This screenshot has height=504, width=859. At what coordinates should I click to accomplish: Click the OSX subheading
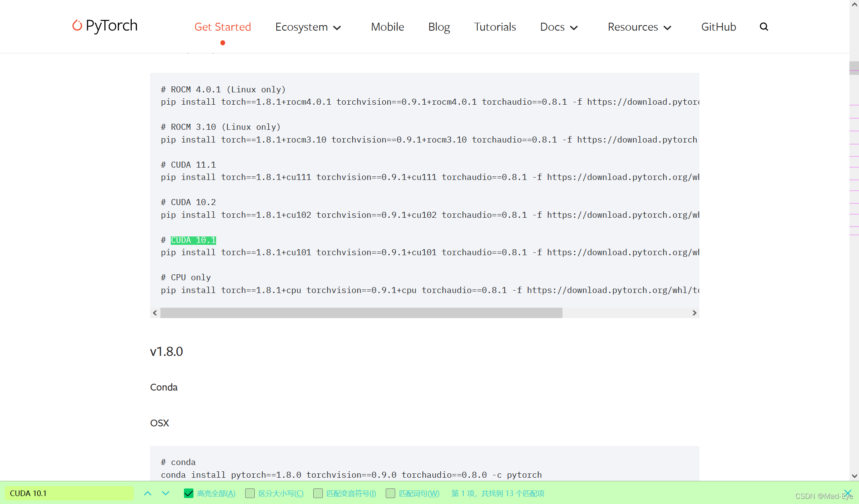tap(160, 423)
